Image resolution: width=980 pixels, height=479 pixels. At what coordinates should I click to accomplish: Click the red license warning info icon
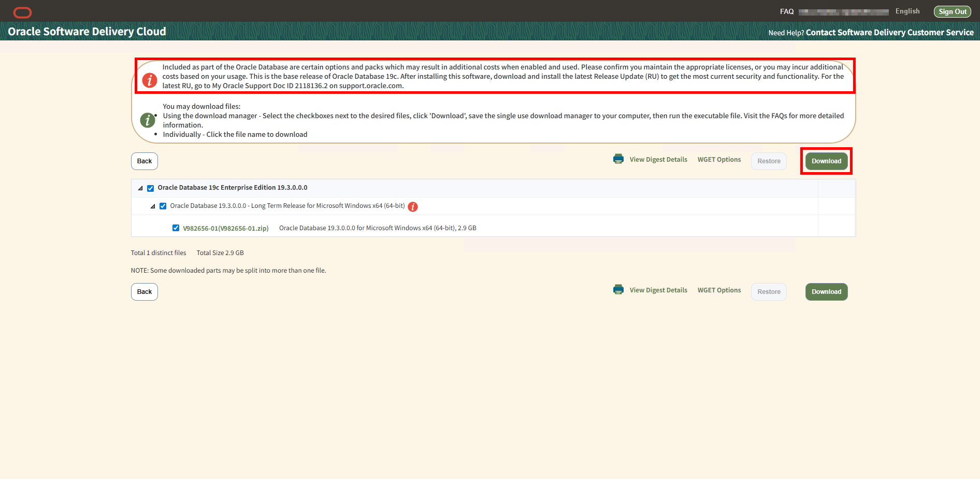150,80
